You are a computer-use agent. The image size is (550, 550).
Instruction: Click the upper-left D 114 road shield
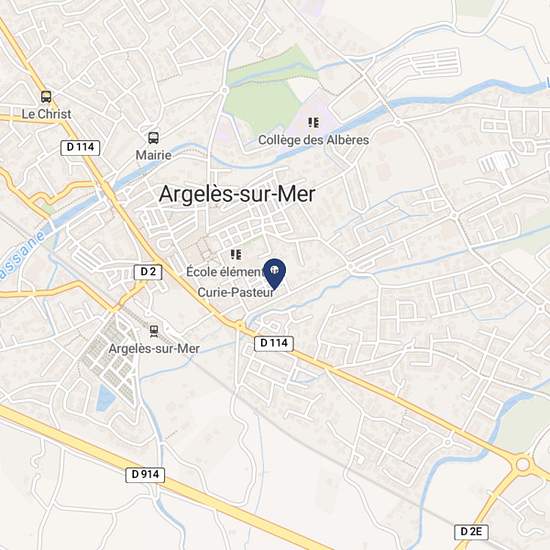[x=80, y=148]
